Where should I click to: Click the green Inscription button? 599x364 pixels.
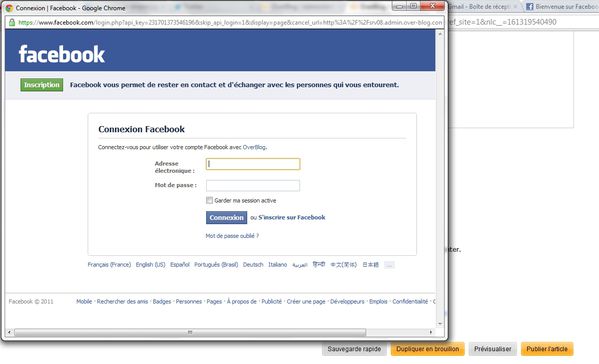click(x=42, y=85)
